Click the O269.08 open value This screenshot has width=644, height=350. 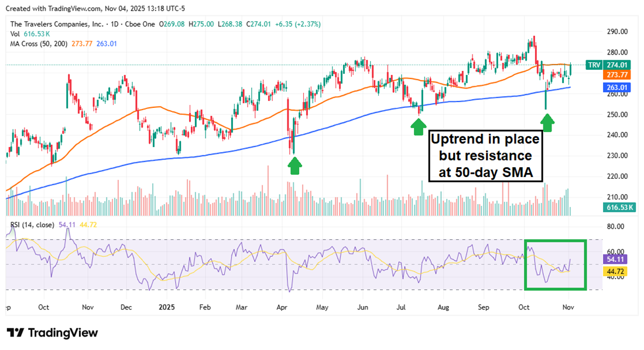click(172, 24)
